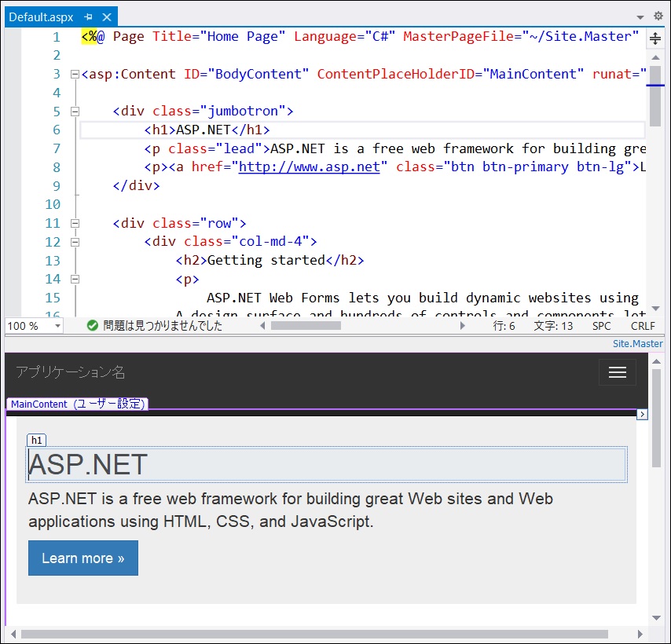The height and width of the screenshot is (644, 671).
Task: Click the designer lead paragraph text
Action: 291,510
